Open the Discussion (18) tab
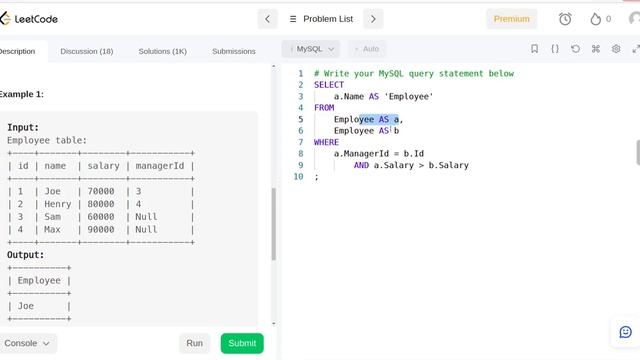The width and height of the screenshot is (640, 360). coord(87,51)
